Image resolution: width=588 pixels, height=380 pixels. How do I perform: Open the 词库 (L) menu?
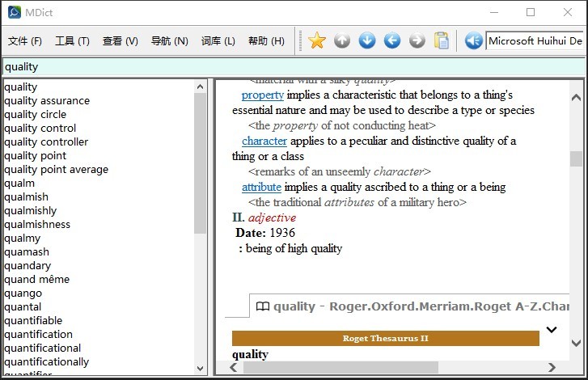tap(218, 41)
